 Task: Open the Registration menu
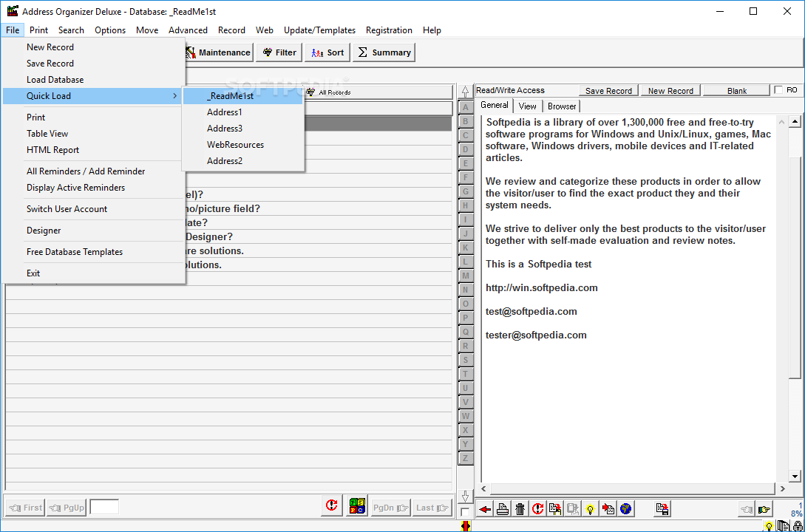tap(389, 30)
